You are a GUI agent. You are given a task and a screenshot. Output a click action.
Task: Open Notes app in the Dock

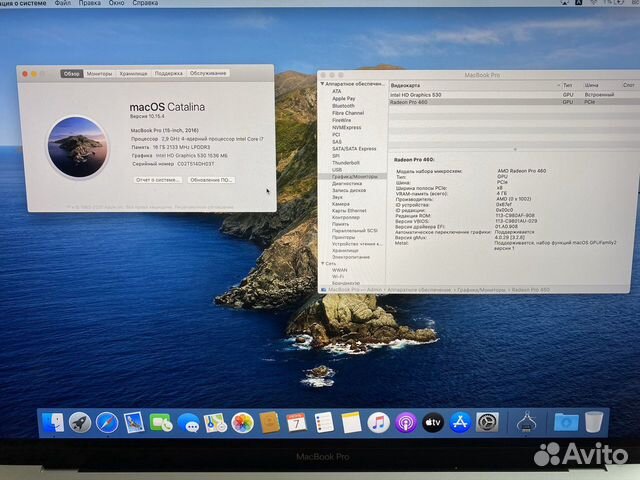pos(351,422)
